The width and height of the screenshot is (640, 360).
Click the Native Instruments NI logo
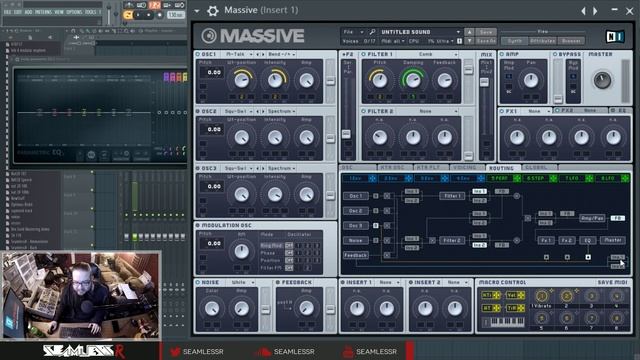(x=615, y=37)
